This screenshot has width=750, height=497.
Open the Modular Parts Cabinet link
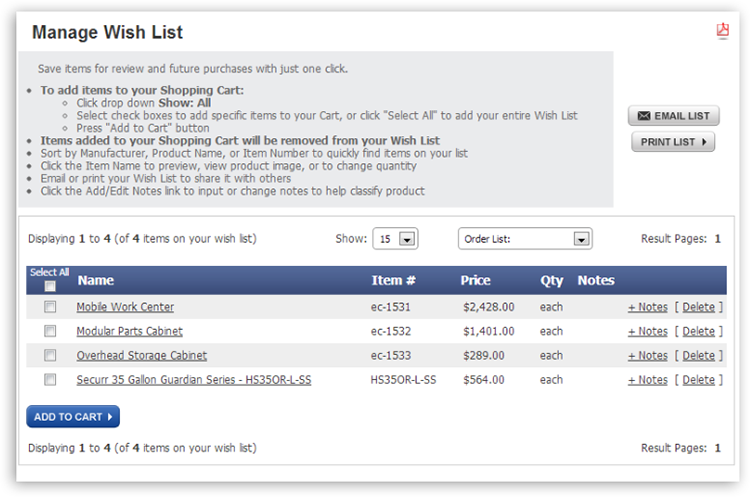(x=129, y=331)
